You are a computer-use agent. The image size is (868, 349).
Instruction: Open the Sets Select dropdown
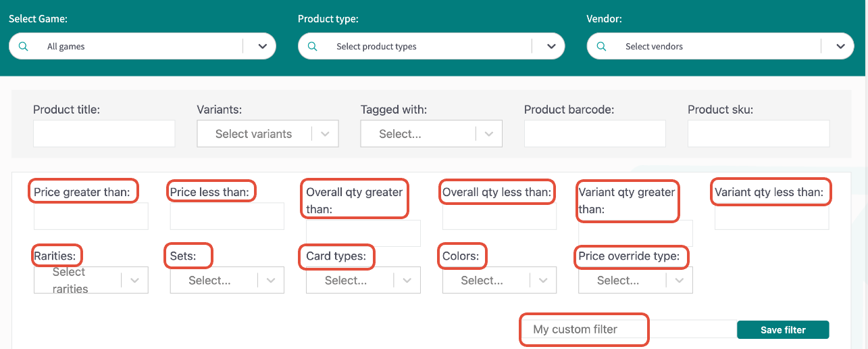pos(227,280)
